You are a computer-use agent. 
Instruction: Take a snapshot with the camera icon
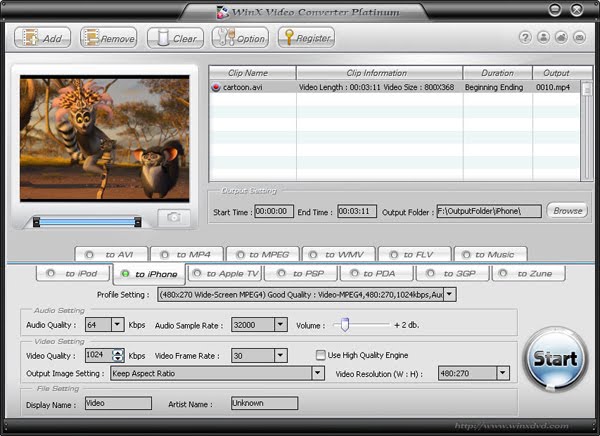(174, 218)
